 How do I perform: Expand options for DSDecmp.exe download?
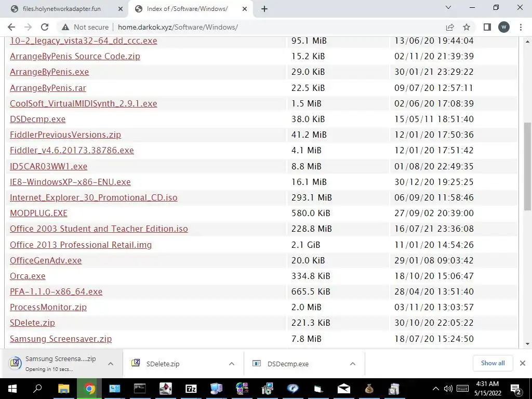tap(353, 364)
